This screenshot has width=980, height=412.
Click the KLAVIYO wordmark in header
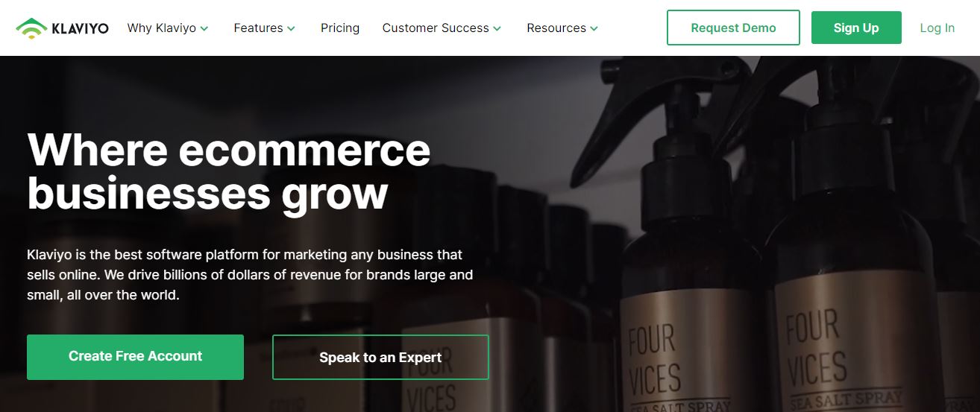click(x=80, y=29)
